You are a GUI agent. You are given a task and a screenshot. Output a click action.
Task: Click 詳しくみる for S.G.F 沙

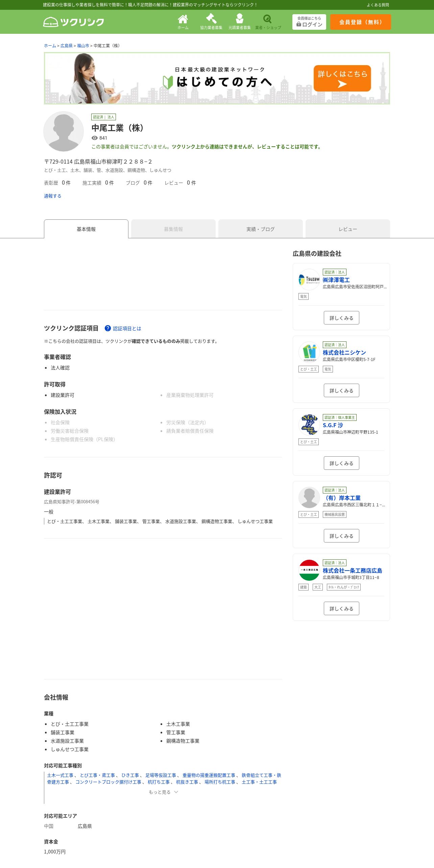coord(341,463)
